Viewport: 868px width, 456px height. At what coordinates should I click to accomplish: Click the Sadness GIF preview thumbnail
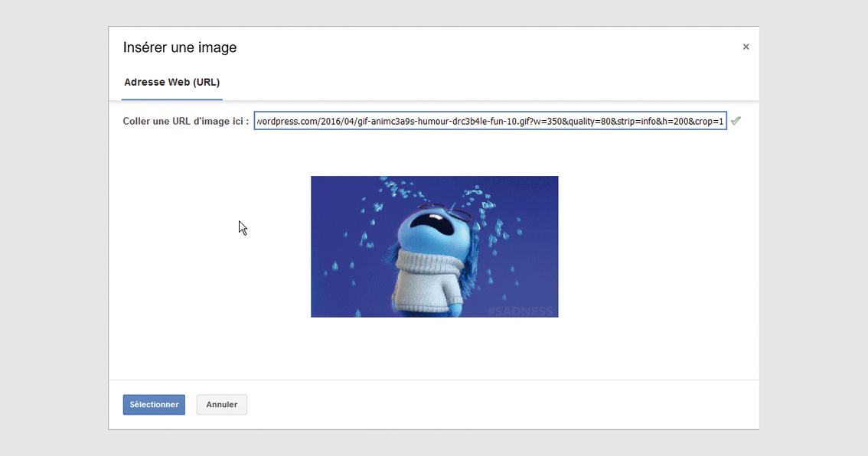435,247
